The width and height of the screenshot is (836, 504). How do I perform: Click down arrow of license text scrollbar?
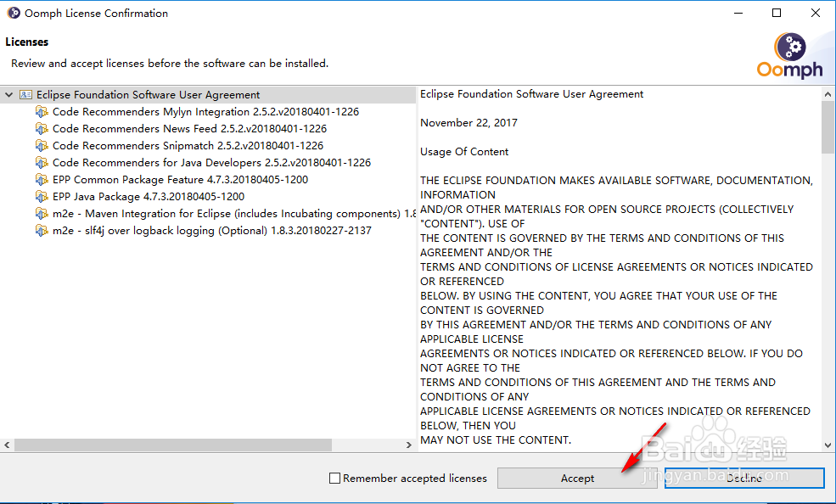click(828, 445)
